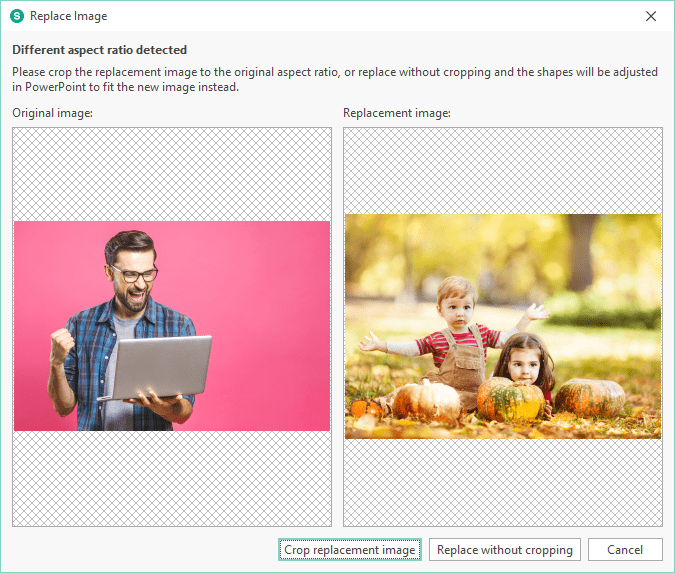Screen dimensions: 675x573
Task: Select the replacement image of children with pumpkins
Action: (503, 326)
